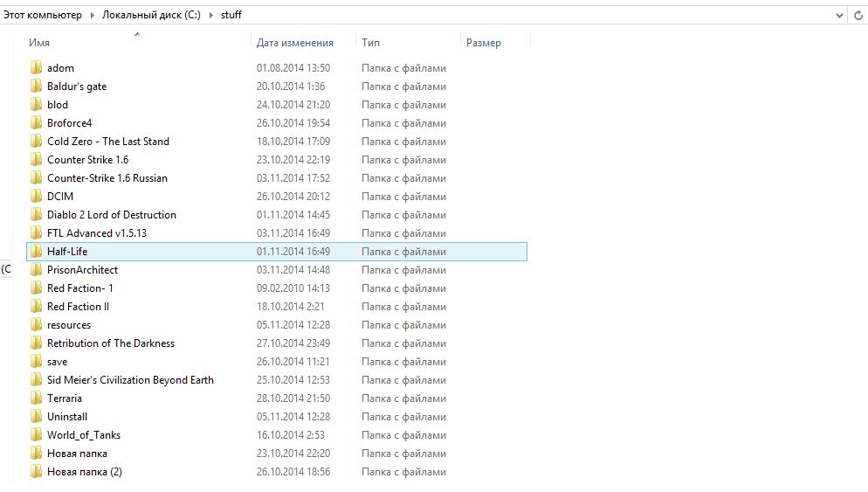The image size is (868, 492).
Task: Select the name 'Diablo 2 Lord of Destruction'
Action: click(111, 214)
